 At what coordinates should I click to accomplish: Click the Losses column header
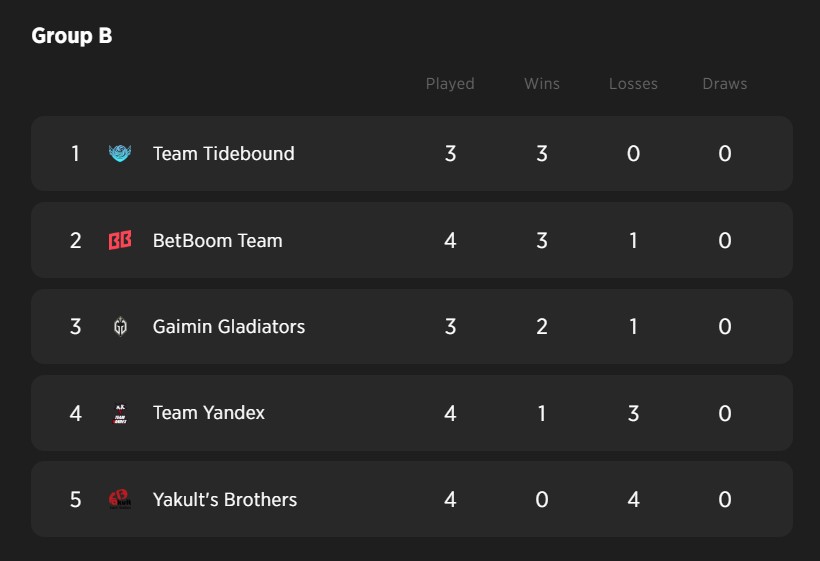tap(633, 84)
